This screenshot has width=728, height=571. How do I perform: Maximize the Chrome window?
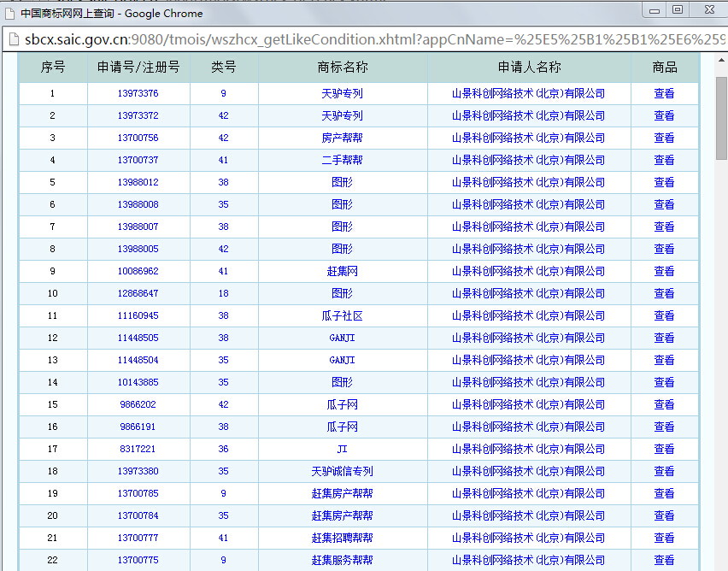point(678,9)
